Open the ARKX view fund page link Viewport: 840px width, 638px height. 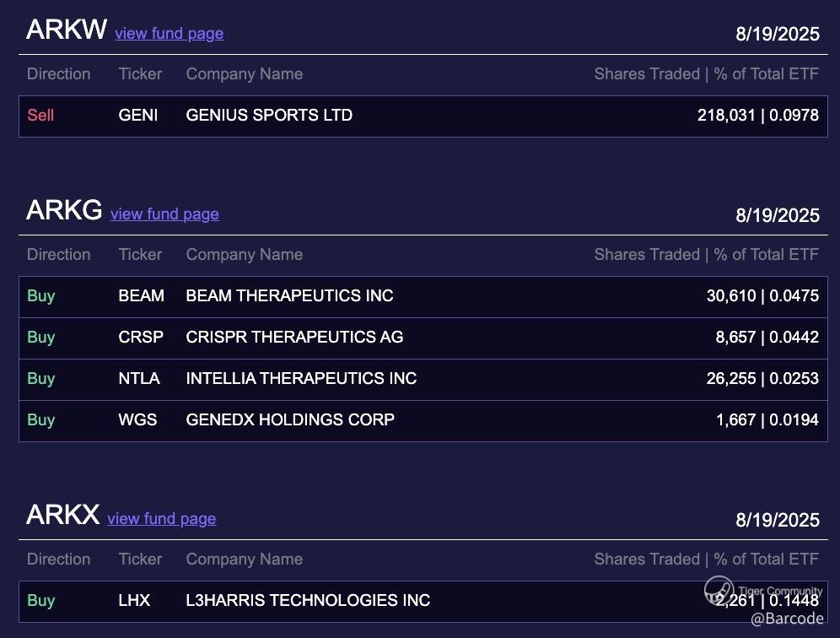[161, 519]
